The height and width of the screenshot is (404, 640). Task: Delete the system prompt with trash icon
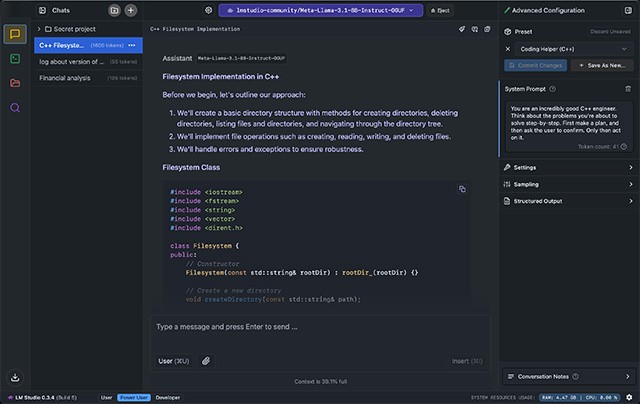click(627, 89)
